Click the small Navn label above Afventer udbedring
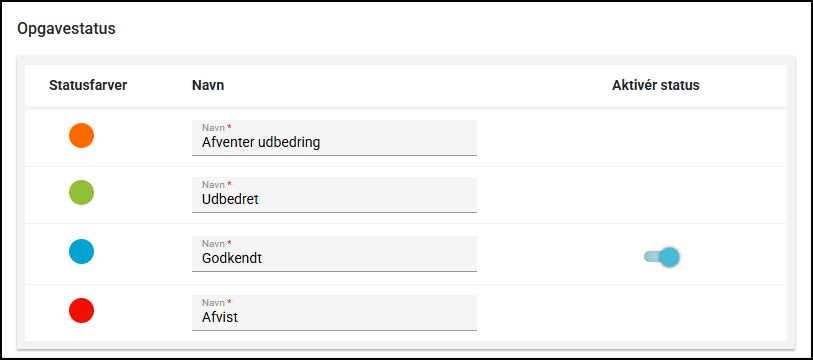The width and height of the screenshot is (813, 360). click(x=213, y=128)
